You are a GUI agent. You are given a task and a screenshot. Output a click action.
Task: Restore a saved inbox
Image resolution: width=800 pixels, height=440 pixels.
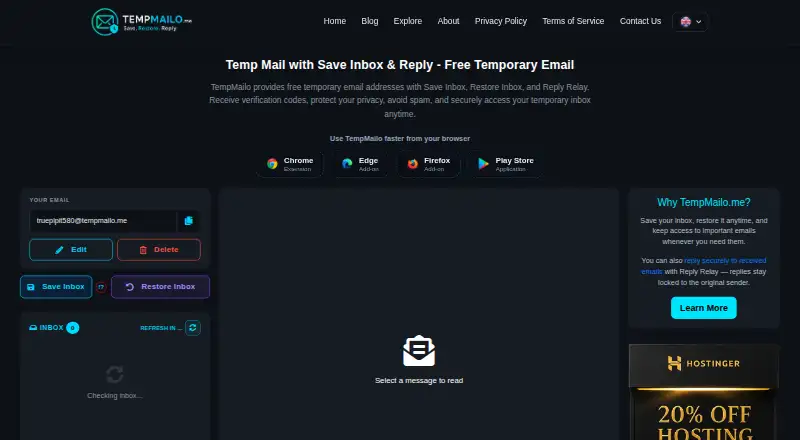160,287
